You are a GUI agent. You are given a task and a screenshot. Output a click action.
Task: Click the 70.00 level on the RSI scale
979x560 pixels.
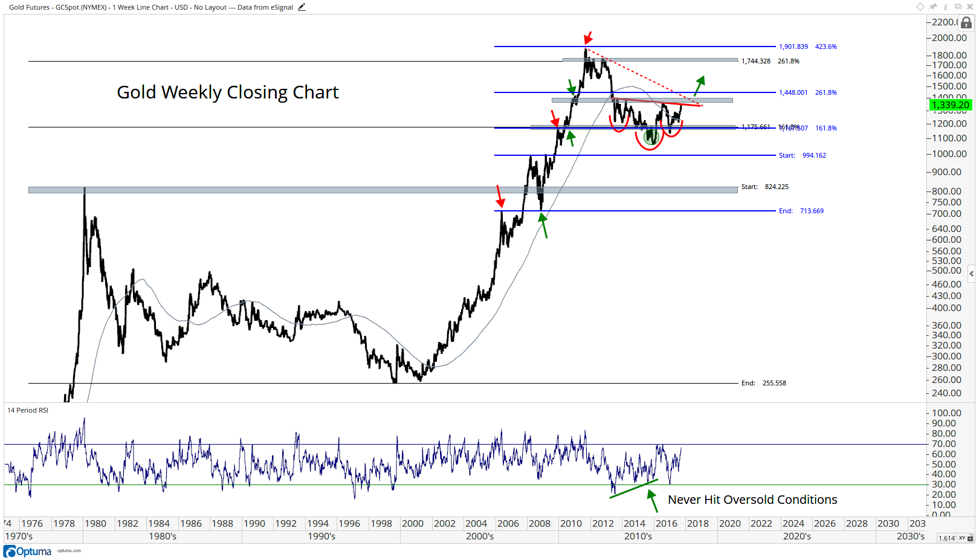tap(944, 444)
